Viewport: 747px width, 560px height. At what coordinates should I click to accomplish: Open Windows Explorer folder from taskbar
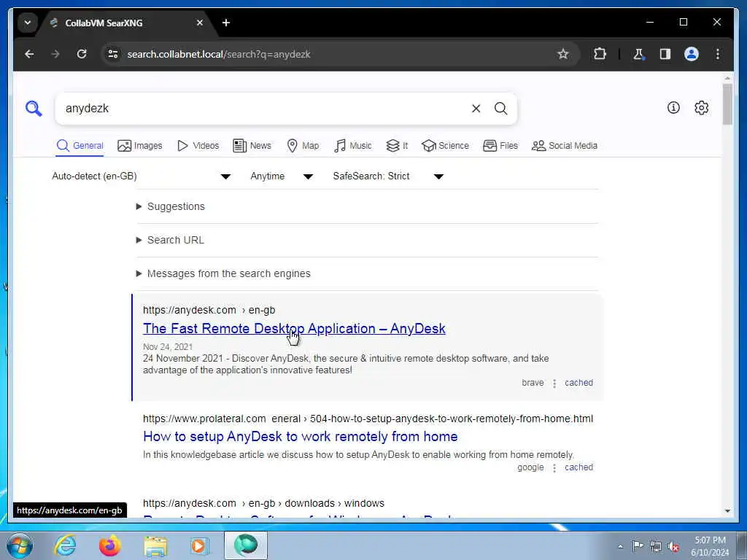156,546
